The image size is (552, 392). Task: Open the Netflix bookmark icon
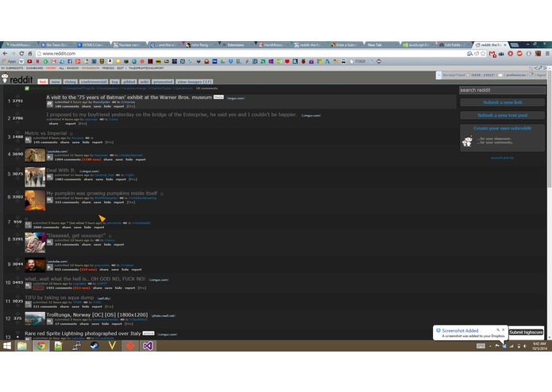point(37,62)
